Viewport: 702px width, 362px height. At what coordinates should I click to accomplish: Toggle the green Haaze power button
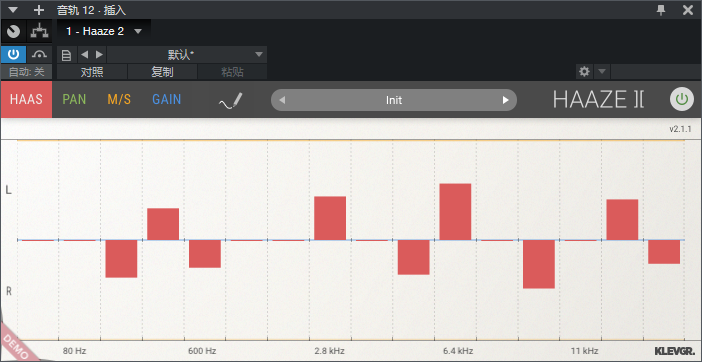[x=681, y=99]
